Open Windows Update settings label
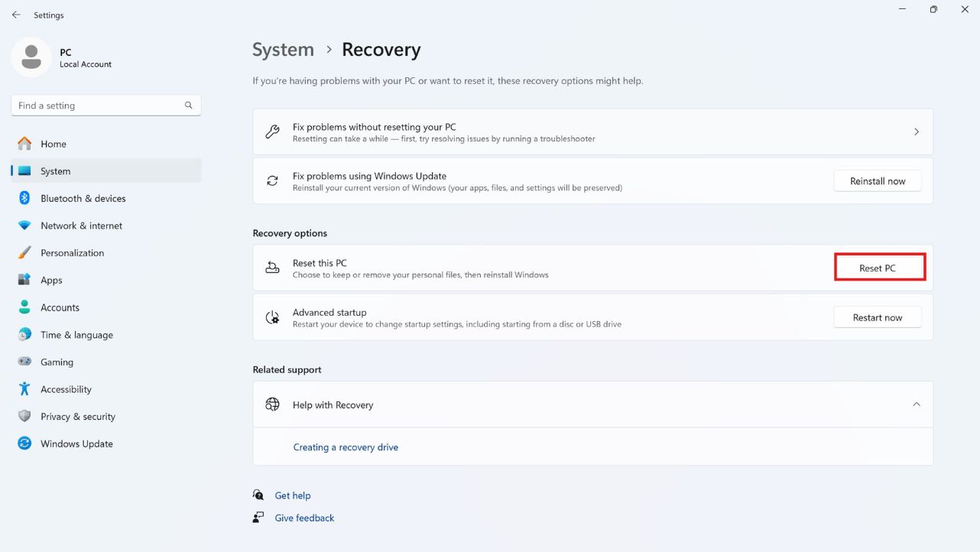Image resolution: width=980 pixels, height=552 pixels. (76, 443)
